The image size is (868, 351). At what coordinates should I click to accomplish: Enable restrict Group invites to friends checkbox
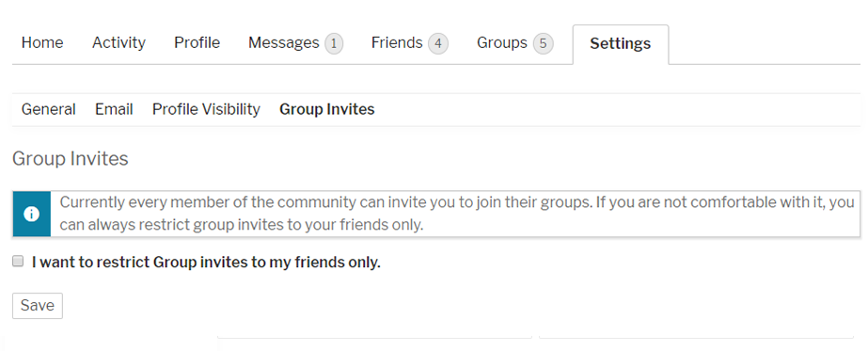pyautogui.click(x=18, y=262)
